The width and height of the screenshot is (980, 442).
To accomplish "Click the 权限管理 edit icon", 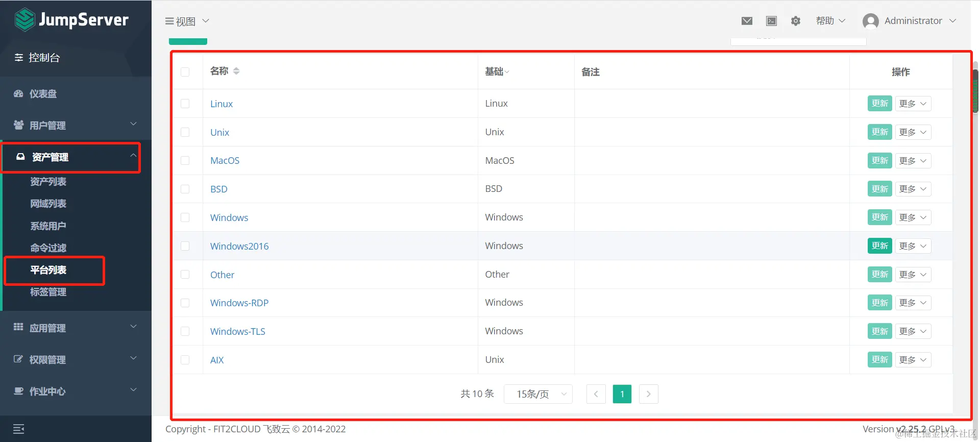I will pos(18,359).
